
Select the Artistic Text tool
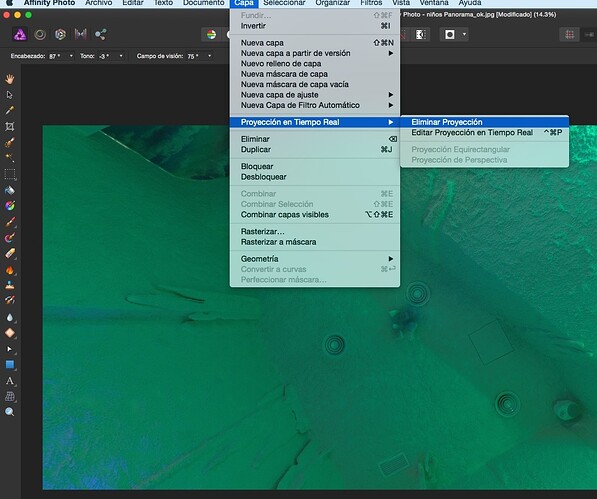(x=10, y=381)
